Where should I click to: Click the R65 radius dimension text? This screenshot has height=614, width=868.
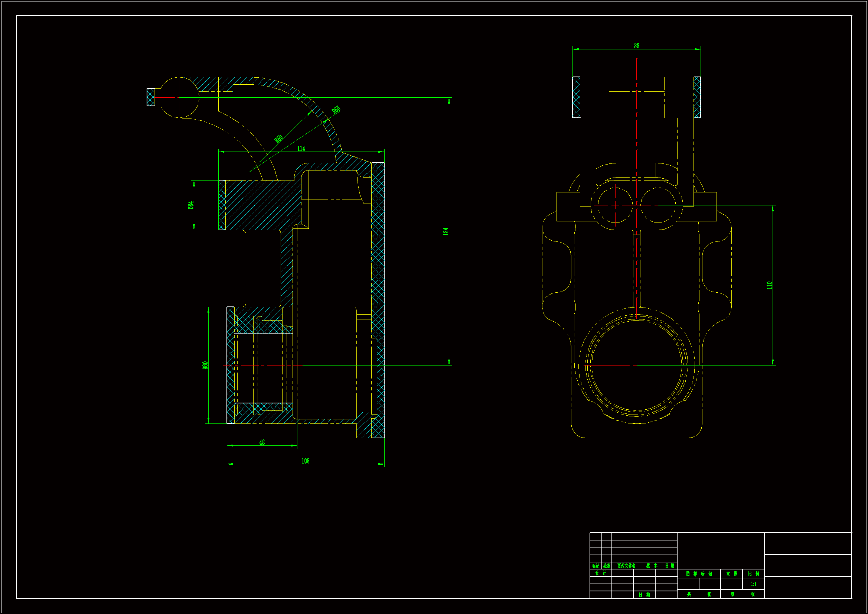point(336,110)
